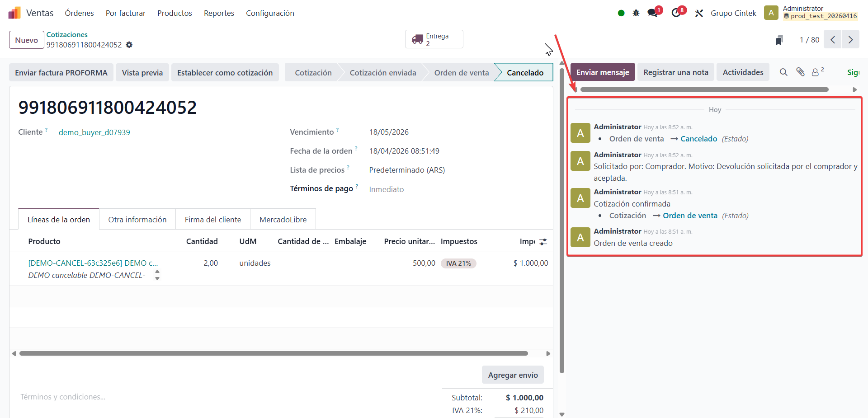The image size is (868, 418).
Task: Click the quantity cell 2,00
Action: pyautogui.click(x=211, y=263)
